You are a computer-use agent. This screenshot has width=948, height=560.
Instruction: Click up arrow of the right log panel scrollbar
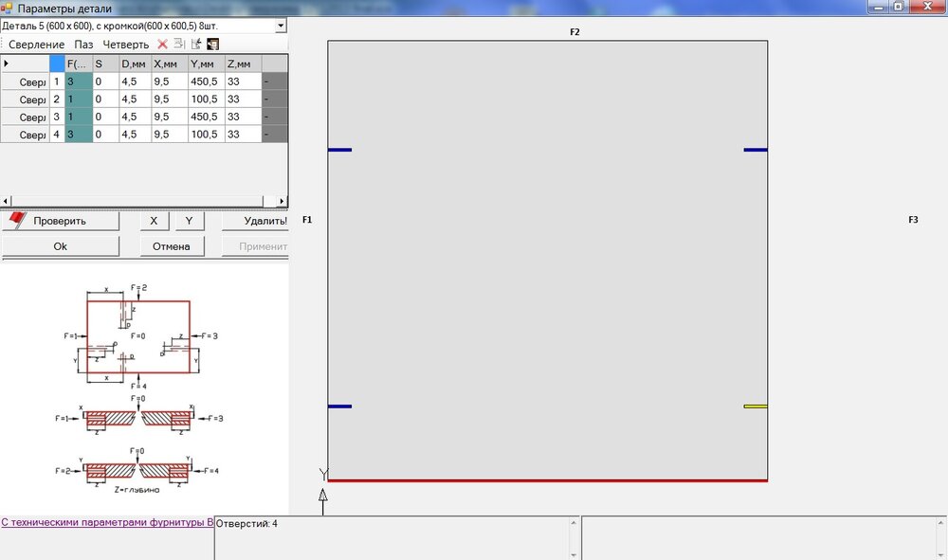tap(941, 522)
